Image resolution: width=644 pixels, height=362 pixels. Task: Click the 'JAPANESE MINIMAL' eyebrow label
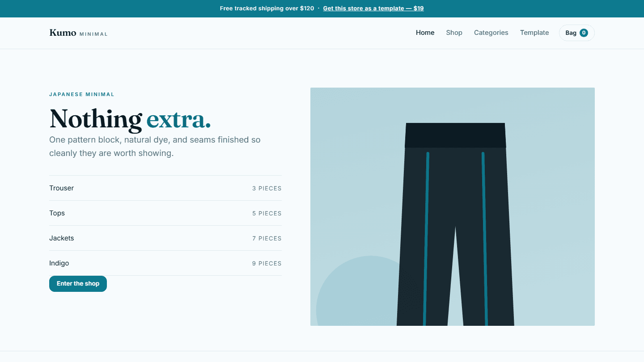(82, 94)
